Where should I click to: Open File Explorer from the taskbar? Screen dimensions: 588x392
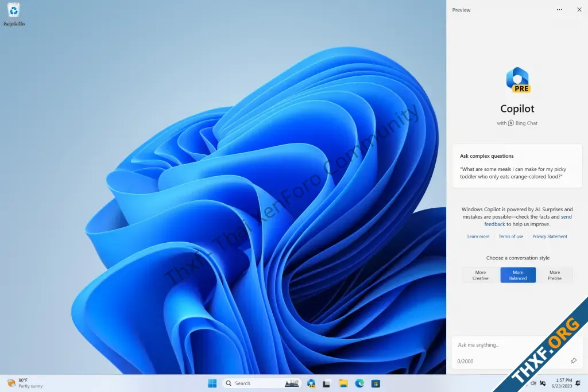[x=343, y=383]
